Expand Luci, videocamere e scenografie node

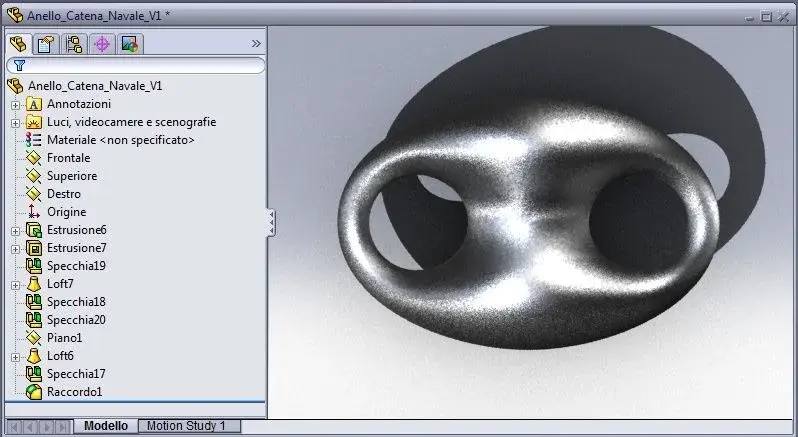15,123
